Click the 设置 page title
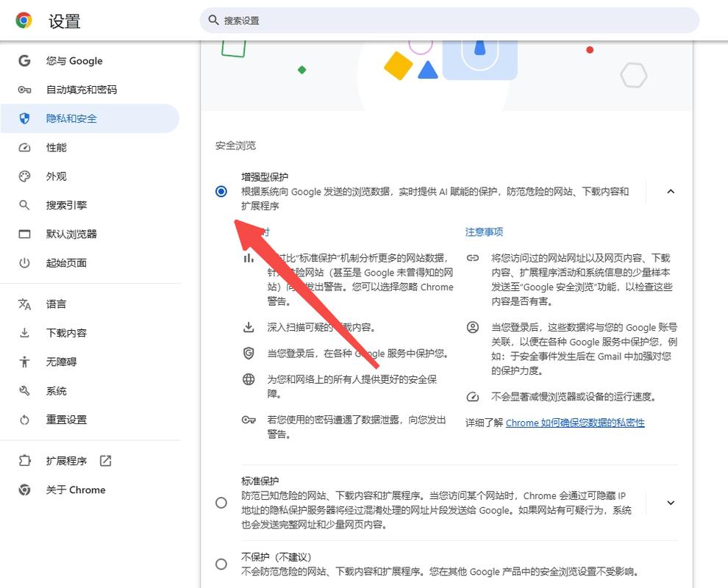Viewport: 728px width, 588px height. [x=65, y=21]
